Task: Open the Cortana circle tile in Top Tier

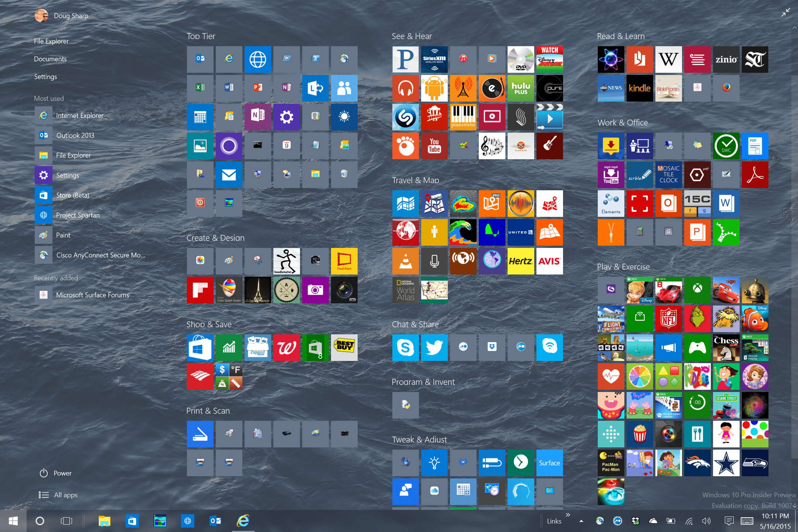Action: (x=229, y=146)
